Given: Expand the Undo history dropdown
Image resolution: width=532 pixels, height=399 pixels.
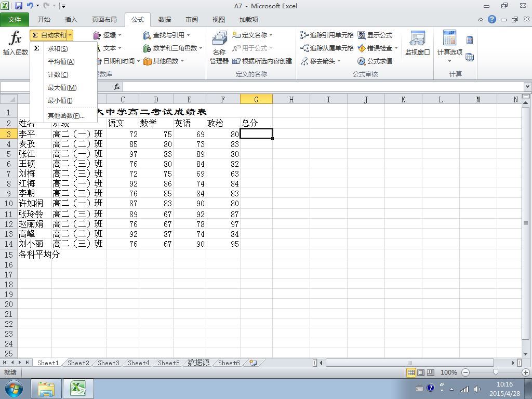Looking at the screenshot, I should (37, 6).
